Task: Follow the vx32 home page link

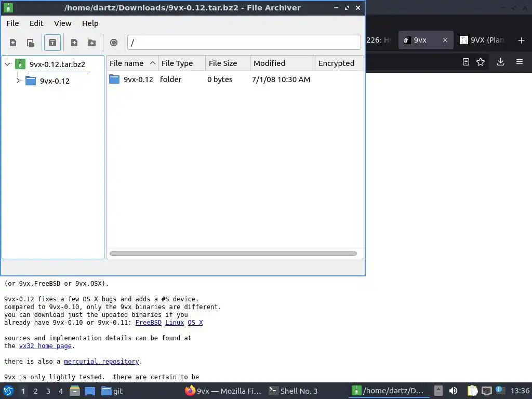Action: coord(45,346)
